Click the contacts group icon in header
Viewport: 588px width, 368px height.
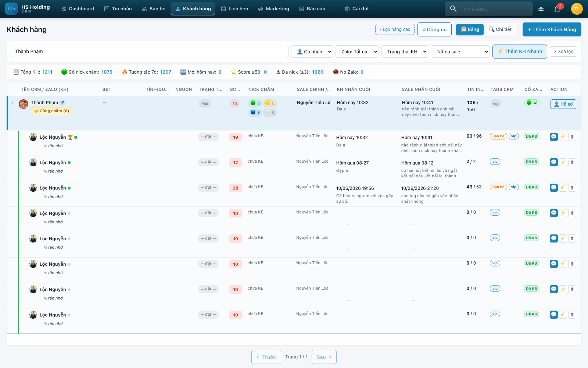pos(541,9)
